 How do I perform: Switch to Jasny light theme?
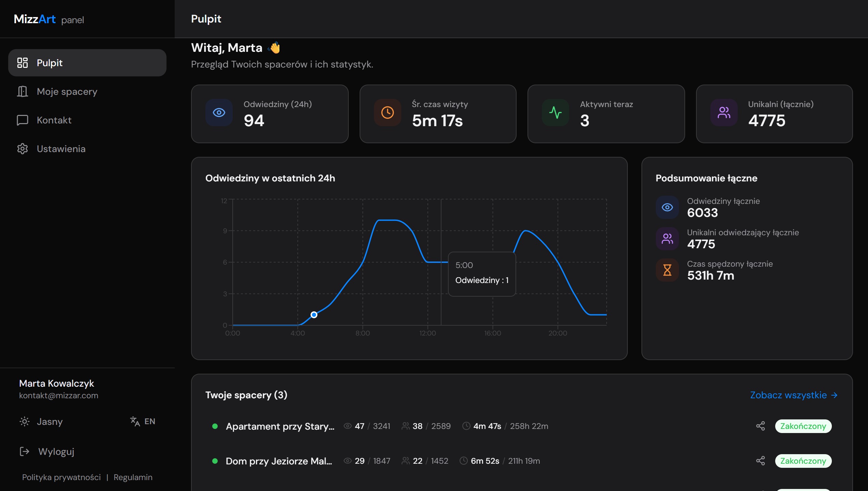(x=41, y=421)
